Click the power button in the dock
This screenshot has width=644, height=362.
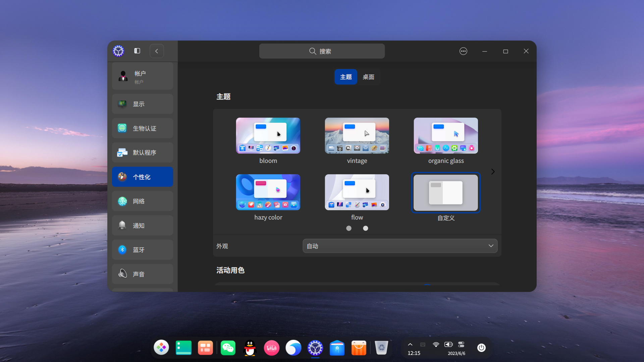pyautogui.click(x=481, y=348)
